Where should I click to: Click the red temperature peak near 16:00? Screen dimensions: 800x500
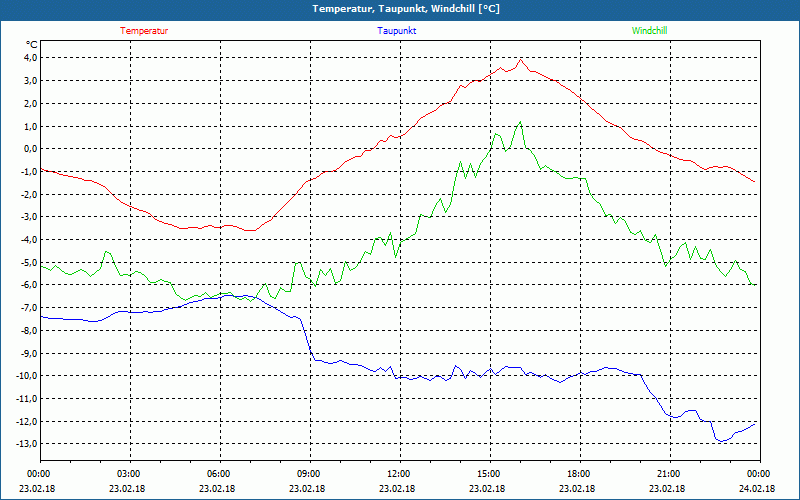point(520,60)
